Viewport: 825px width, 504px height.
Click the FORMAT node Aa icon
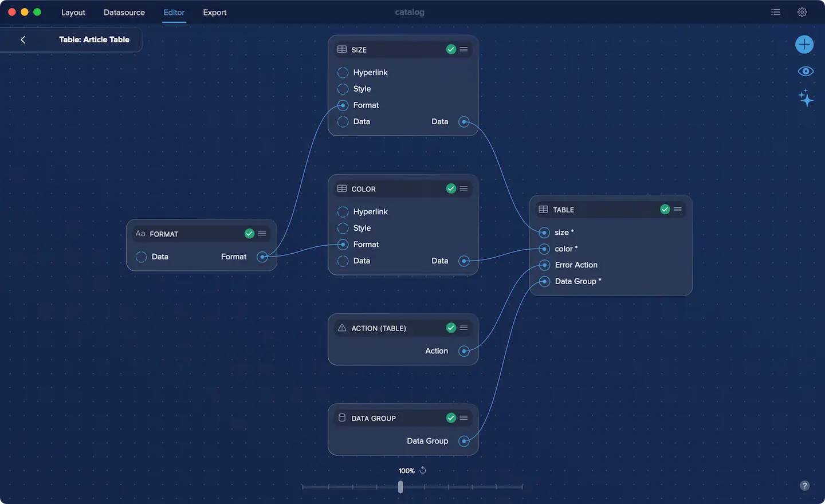coord(140,234)
